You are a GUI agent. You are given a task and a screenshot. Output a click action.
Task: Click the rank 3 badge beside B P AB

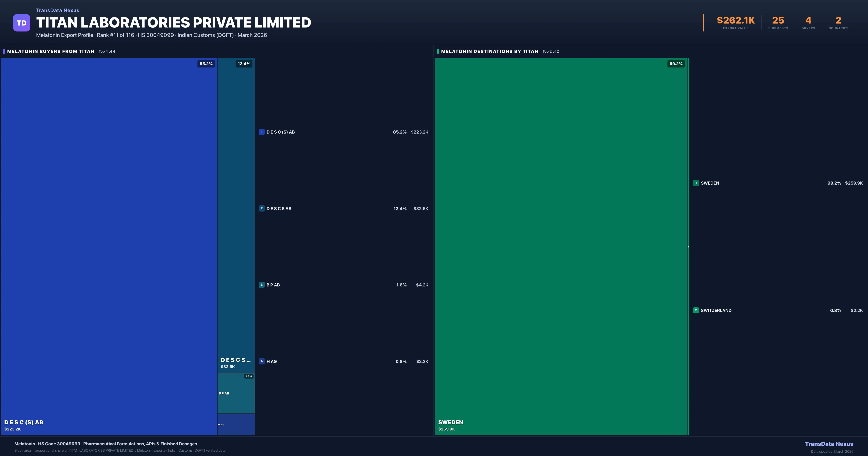point(262,285)
